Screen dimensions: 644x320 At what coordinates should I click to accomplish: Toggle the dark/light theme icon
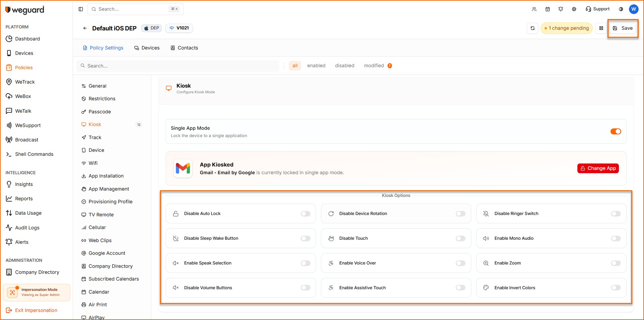tap(621, 9)
